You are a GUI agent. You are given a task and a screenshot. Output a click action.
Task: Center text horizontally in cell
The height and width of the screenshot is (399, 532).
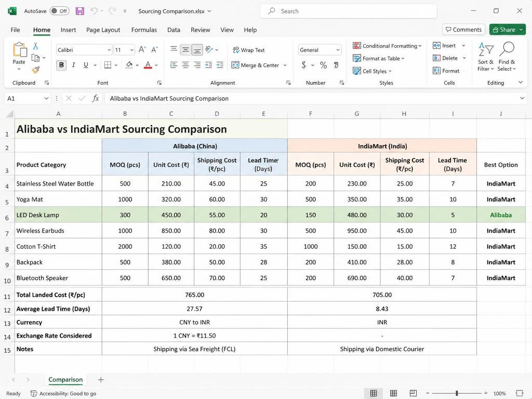pyautogui.click(x=185, y=65)
